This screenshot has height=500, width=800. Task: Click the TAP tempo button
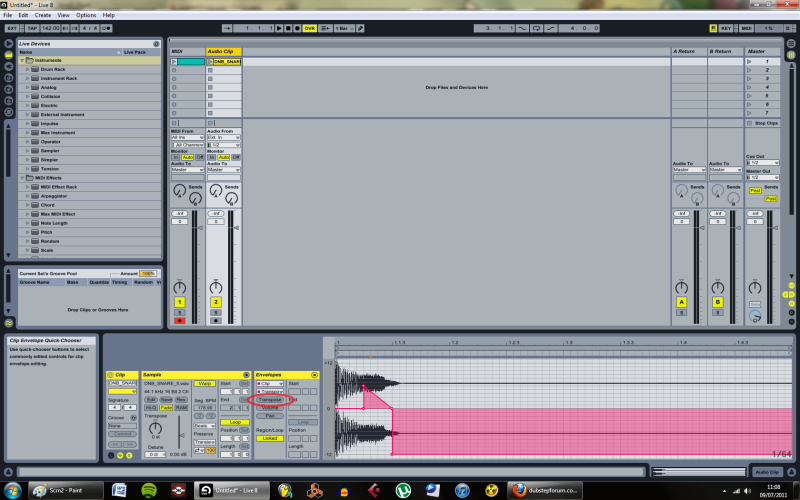point(32,29)
